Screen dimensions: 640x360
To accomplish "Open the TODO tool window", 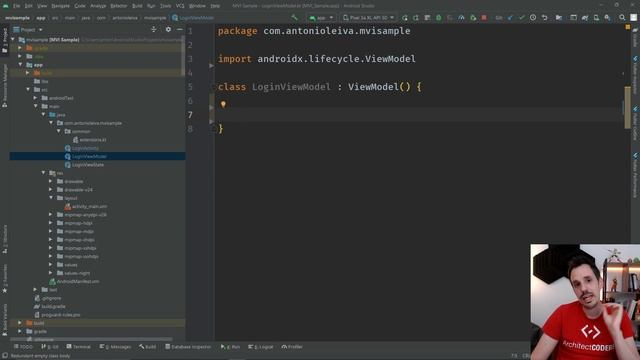I will tap(23, 347).
